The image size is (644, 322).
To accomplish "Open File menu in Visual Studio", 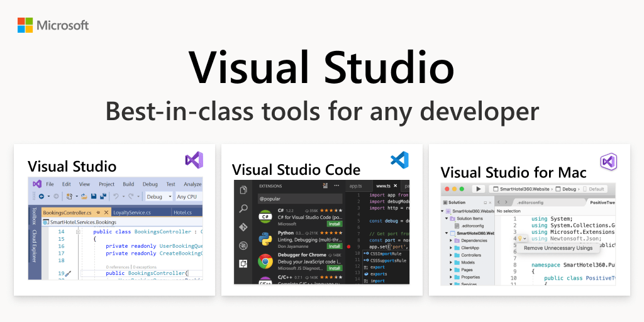I will (x=50, y=184).
